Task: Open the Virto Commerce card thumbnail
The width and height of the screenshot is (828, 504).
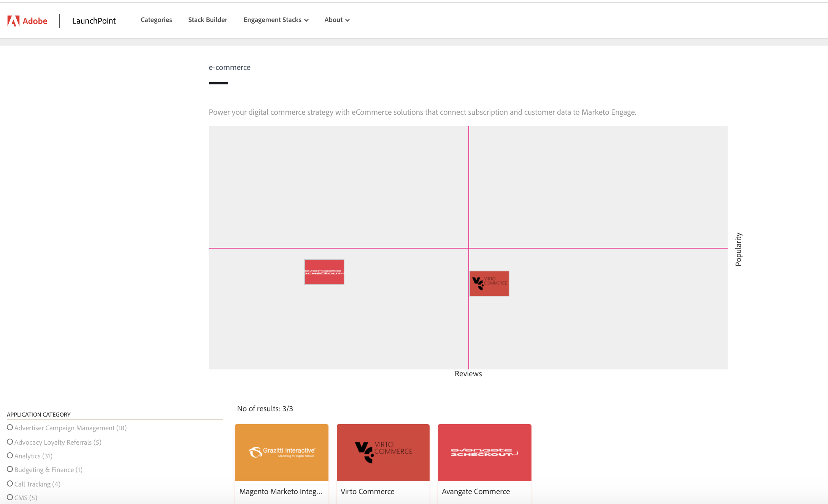Action: (x=383, y=453)
